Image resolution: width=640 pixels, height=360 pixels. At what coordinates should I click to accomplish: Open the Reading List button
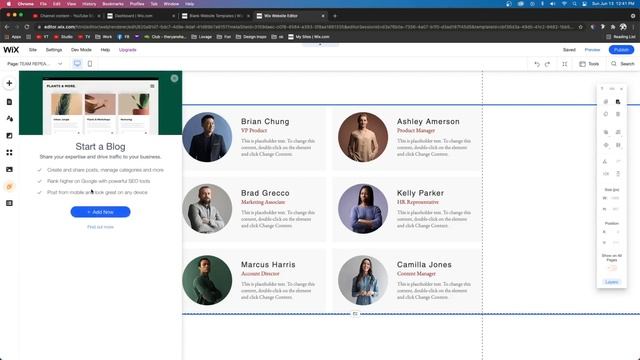pyautogui.click(x=620, y=37)
